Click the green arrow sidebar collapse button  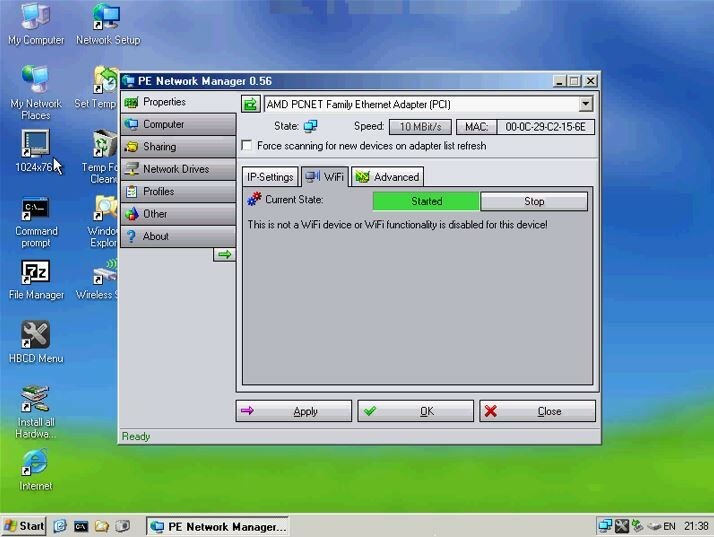[x=224, y=255]
